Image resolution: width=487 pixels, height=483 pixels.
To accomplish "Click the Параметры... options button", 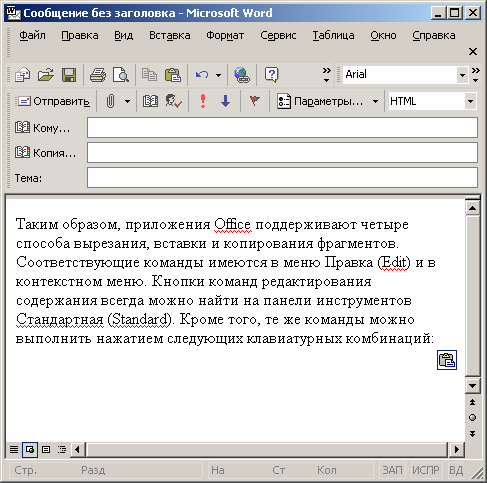I will click(x=320, y=101).
